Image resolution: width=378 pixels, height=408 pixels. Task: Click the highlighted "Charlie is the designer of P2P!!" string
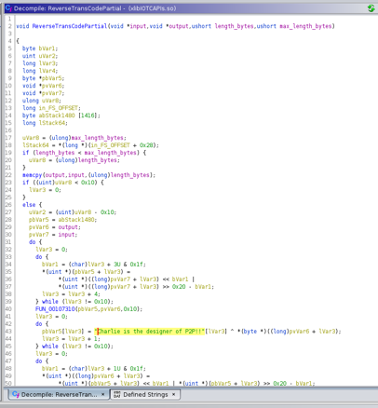150,331
